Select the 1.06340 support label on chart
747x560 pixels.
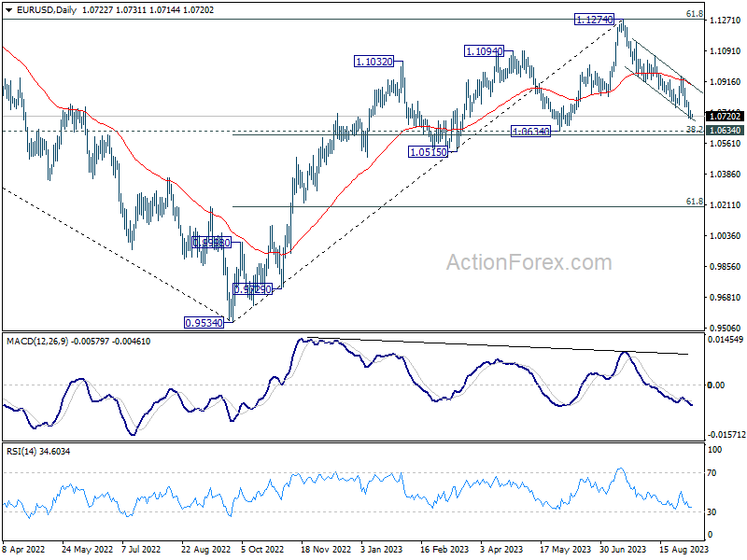coord(530,131)
